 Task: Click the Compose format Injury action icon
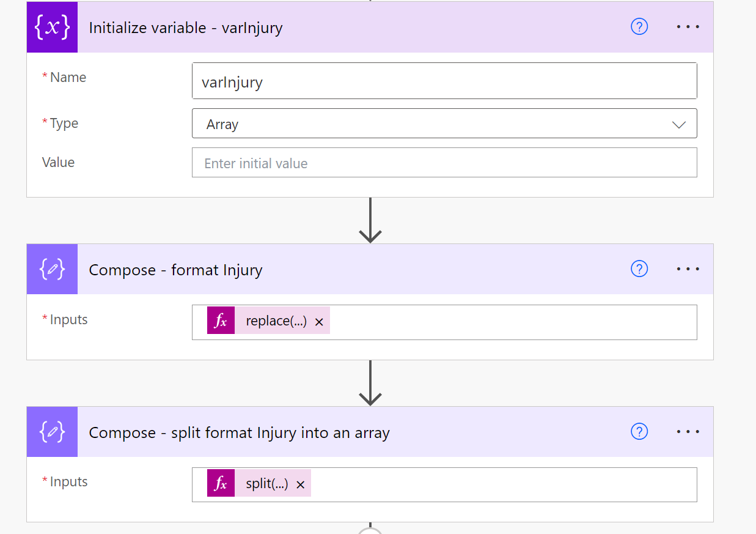pyautogui.click(x=52, y=269)
